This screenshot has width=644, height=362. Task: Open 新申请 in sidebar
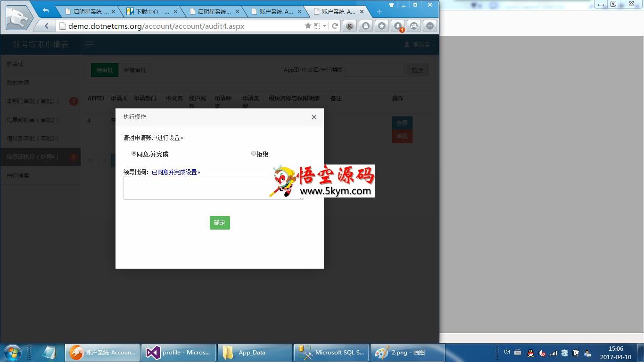pos(40,64)
